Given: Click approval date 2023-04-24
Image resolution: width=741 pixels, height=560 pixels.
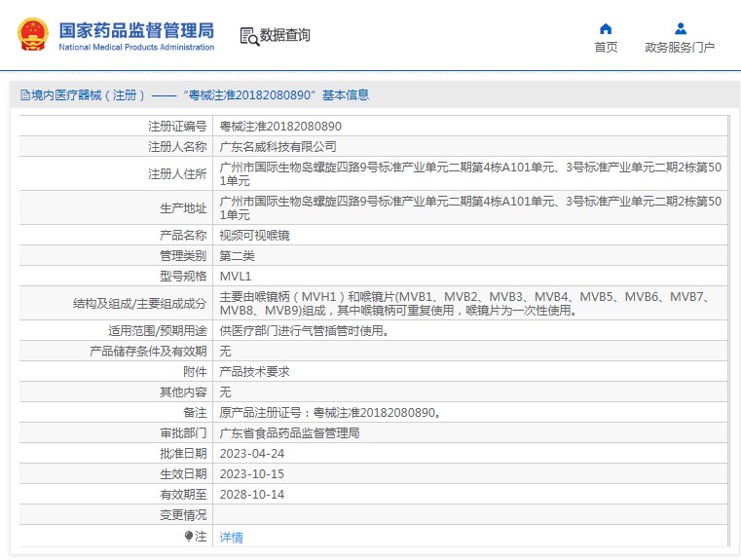Looking at the screenshot, I should pyautogui.click(x=252, y=454).
